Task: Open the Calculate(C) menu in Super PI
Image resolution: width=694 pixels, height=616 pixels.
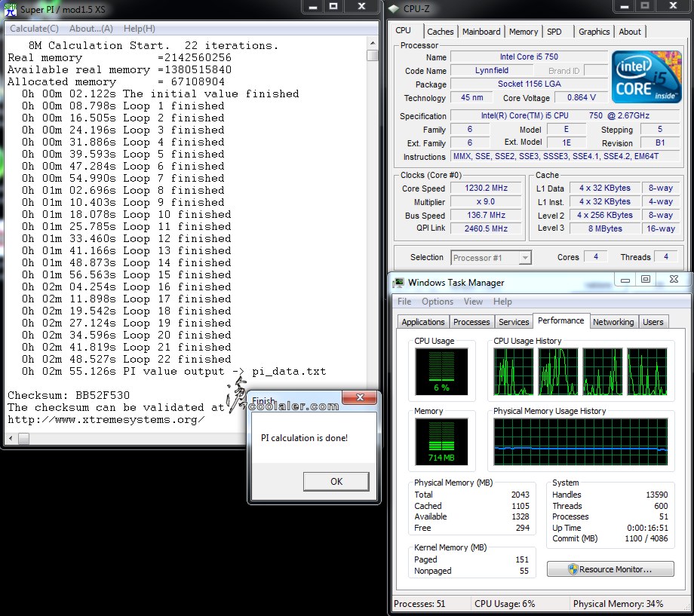Action: click(x=34, y=29)
